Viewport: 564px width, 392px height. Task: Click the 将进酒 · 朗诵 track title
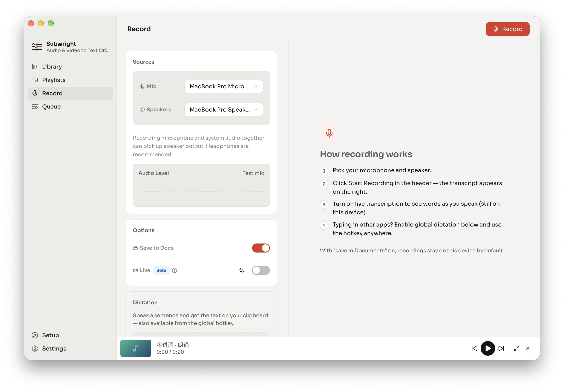[x=172, y=345]
